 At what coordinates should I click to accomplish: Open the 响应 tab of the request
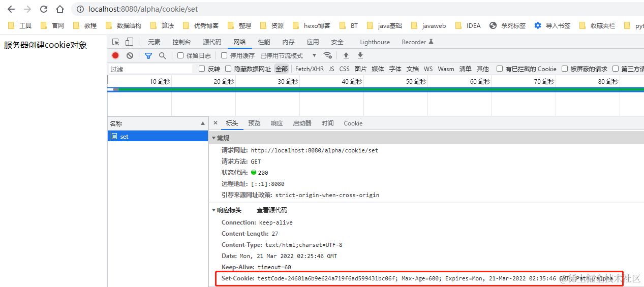click(x=277, y=123)
